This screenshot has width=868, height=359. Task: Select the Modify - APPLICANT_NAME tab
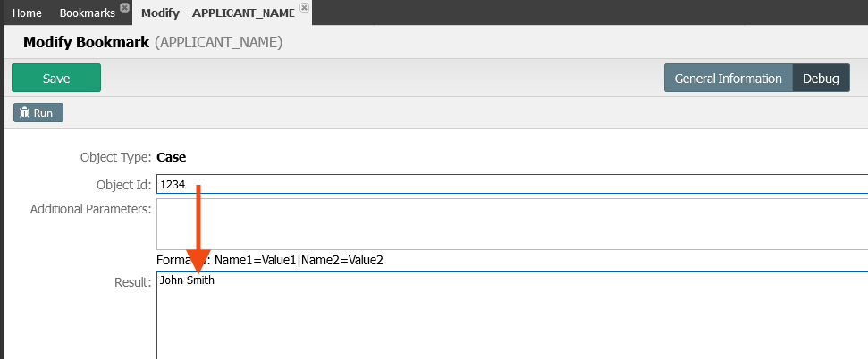click(217, 13)
